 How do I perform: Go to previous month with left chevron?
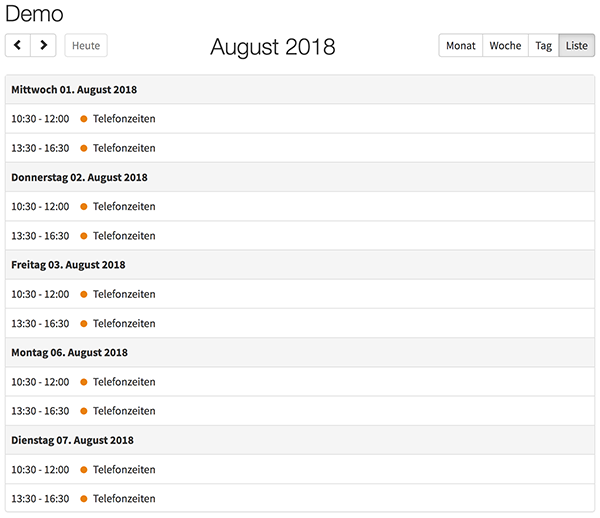18,45
